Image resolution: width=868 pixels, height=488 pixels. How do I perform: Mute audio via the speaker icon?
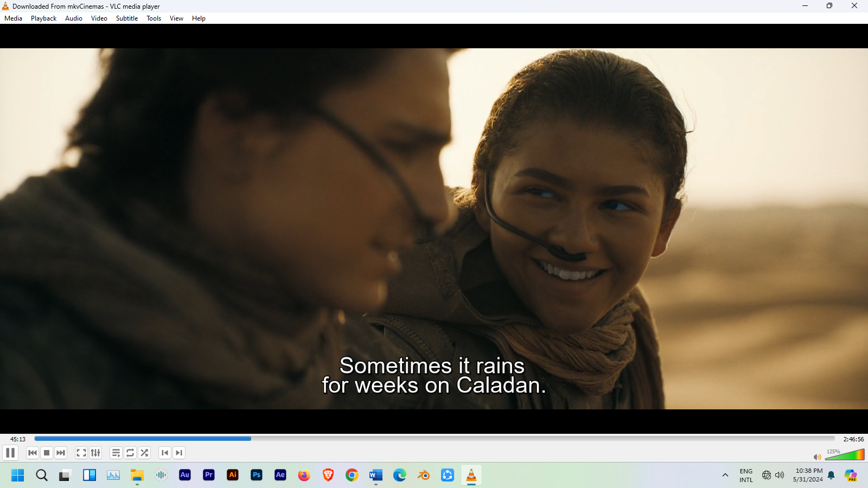[817, 457]
